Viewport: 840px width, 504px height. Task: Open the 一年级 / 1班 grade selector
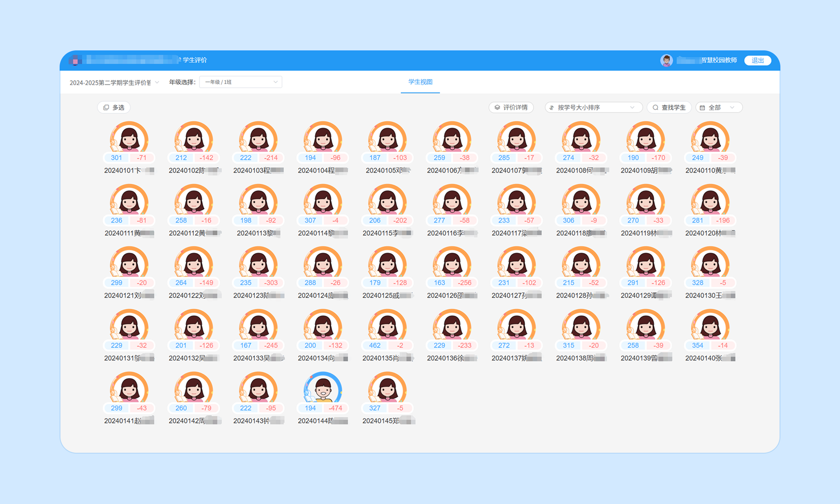241,82
